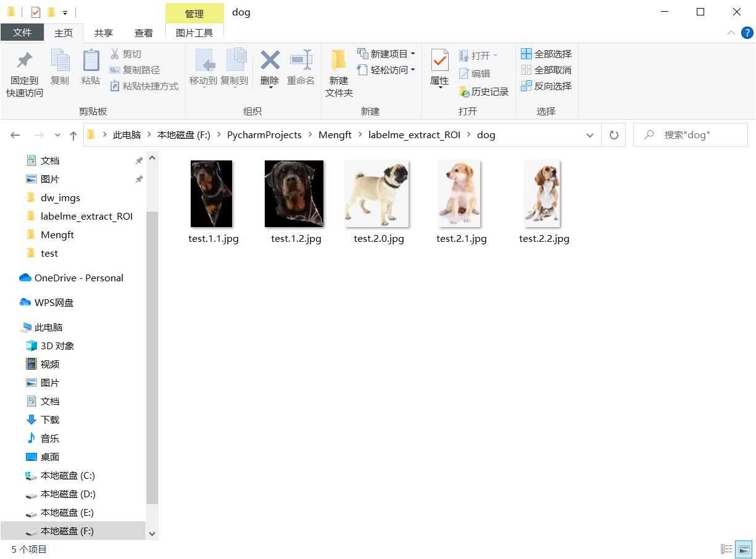Screen dimensions: 756x559
Task: Select test.1.2.jpg thumbnail
Action: [x=294, y=194]
